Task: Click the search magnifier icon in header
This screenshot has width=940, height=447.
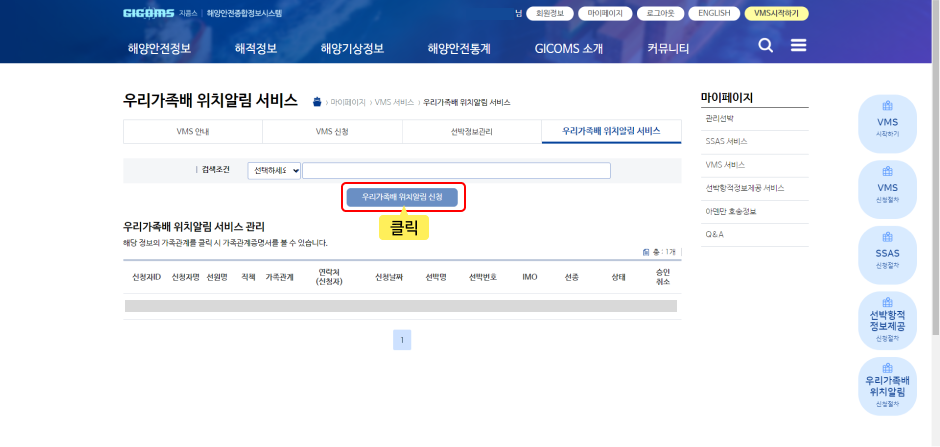Action: coord(766,46)
